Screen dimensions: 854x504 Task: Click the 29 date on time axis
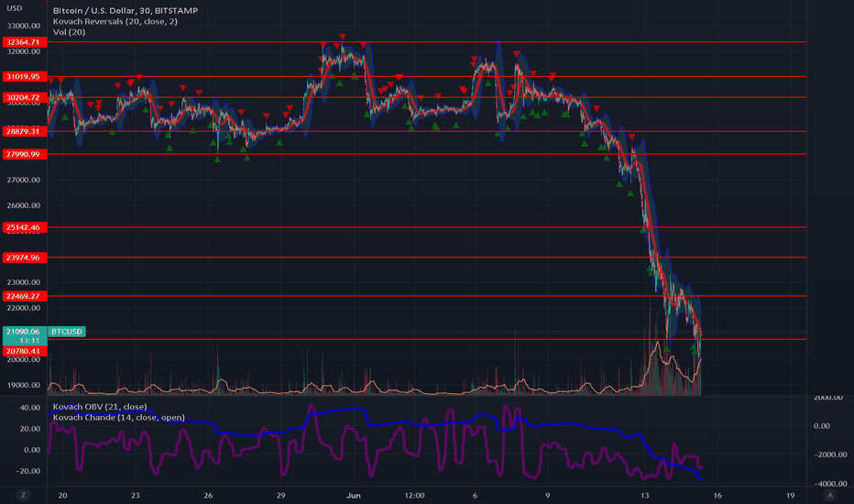[x=281, y=495]
